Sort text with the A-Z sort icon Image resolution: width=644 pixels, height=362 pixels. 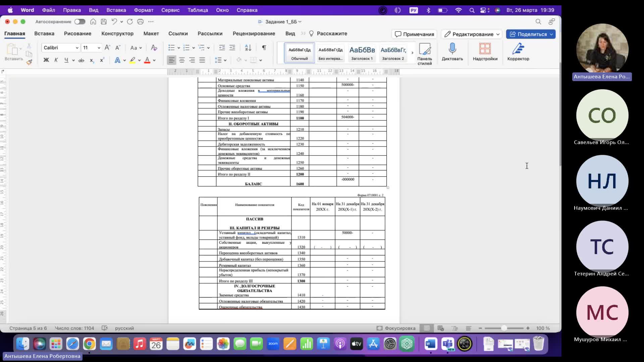tap(248, 48)
